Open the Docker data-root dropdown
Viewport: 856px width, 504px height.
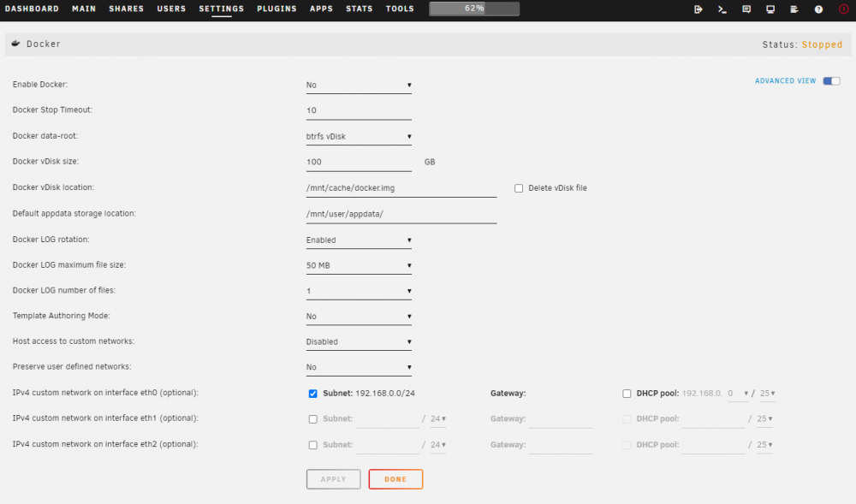pos(359,136)
